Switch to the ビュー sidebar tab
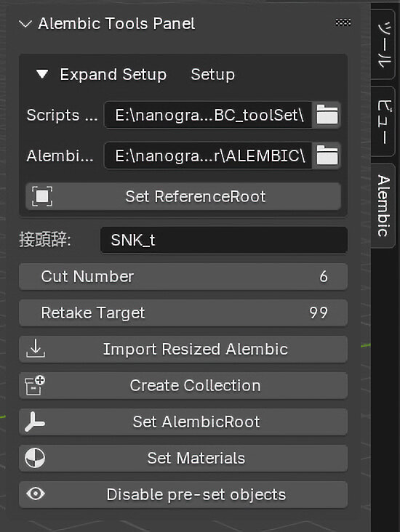400x532 pixels. tap(383, 121)
